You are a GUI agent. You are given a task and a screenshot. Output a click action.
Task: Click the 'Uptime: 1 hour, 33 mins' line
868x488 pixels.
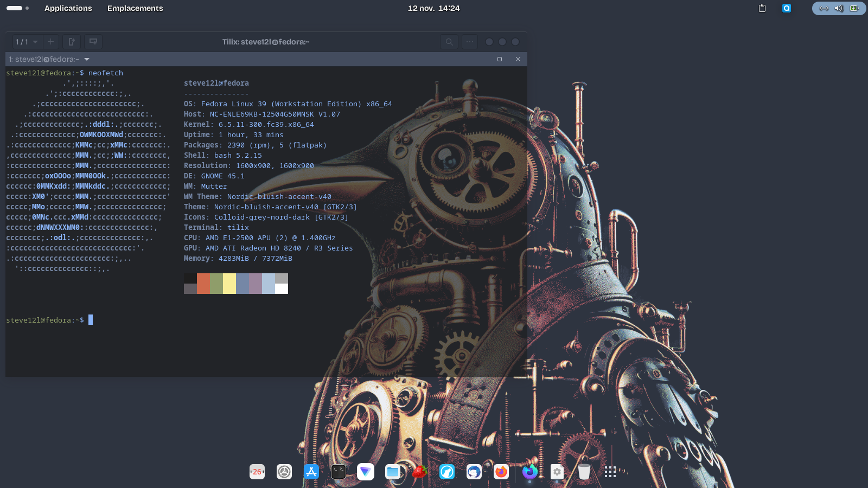tap(233, 134)
